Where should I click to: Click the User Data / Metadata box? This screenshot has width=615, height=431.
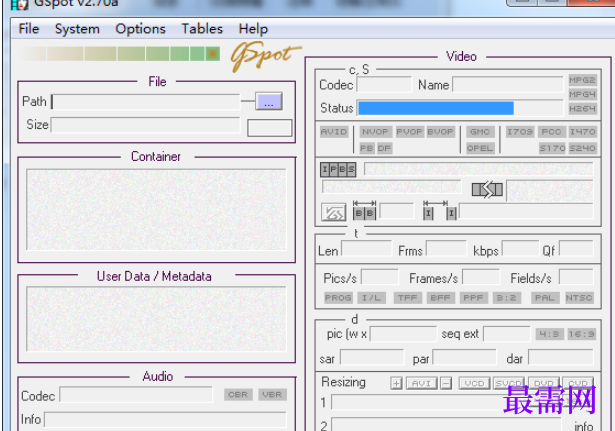point(156,318)
